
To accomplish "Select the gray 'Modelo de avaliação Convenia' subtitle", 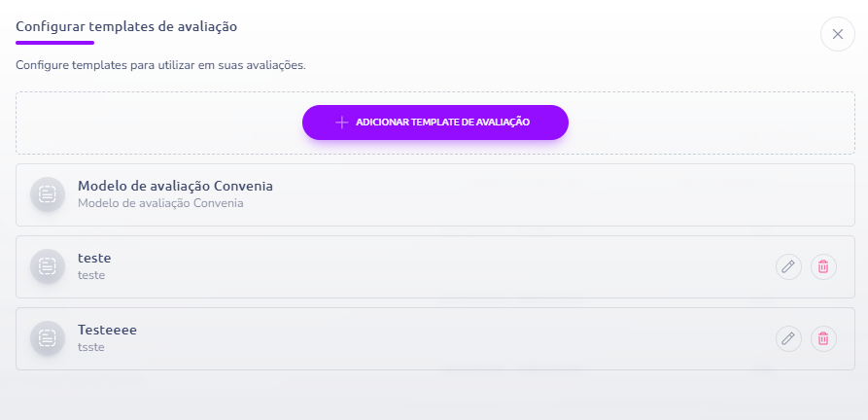I will coord(160,203).
